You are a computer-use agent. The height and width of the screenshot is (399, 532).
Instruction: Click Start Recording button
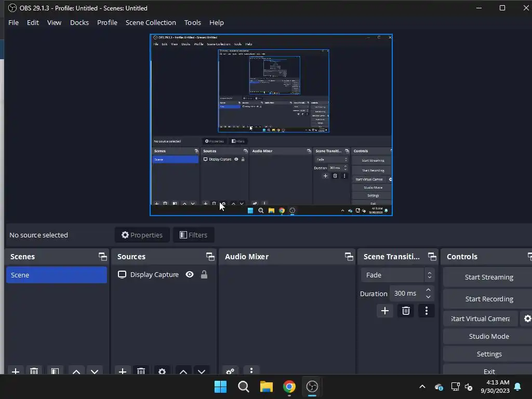pyautogui.click(x=488, y=299)
